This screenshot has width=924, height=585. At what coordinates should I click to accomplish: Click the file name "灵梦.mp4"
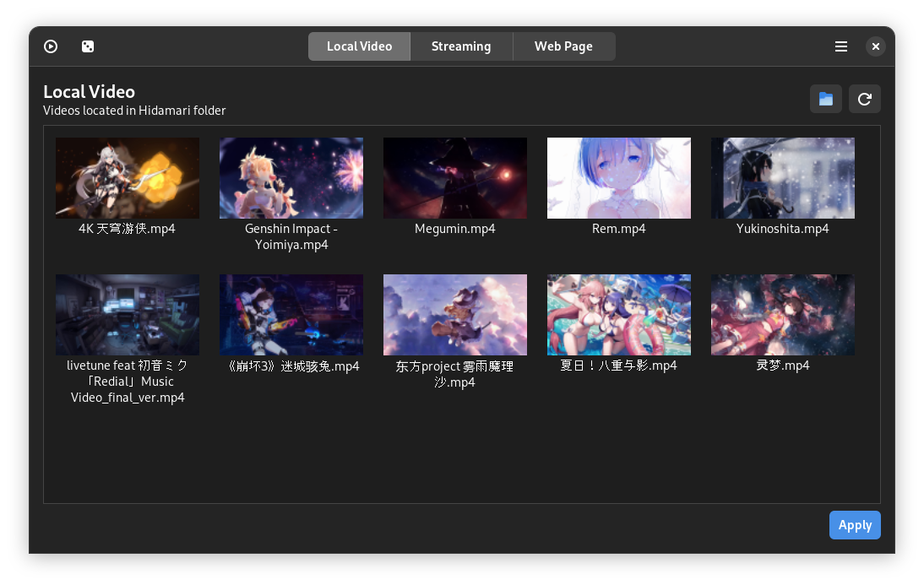point(783,366)
